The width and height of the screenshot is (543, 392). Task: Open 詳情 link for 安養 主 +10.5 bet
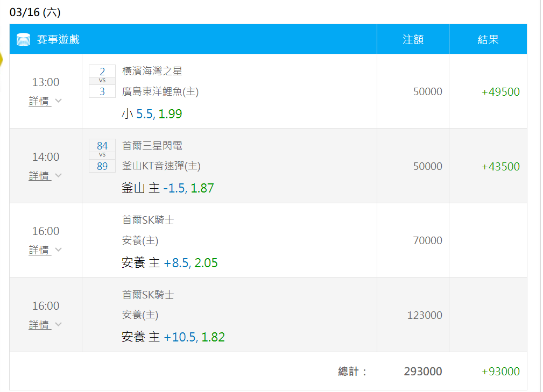(x=40, y=325)
